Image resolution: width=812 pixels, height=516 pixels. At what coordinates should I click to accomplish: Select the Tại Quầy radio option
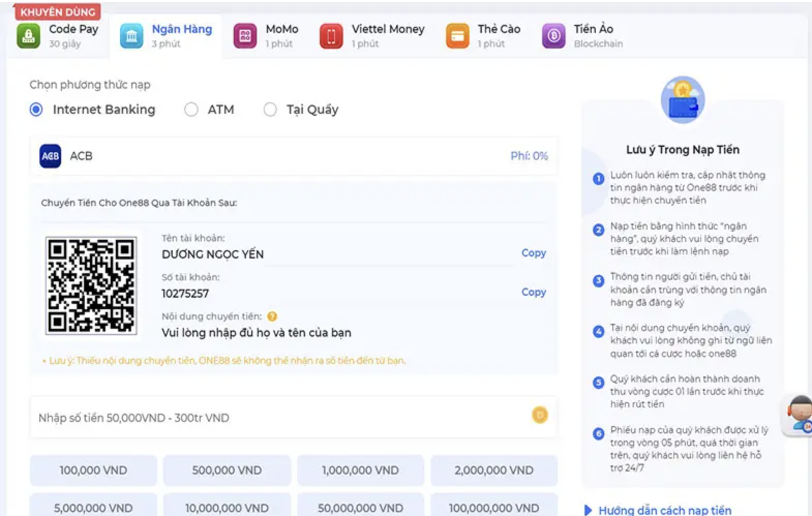pos(270,110)
